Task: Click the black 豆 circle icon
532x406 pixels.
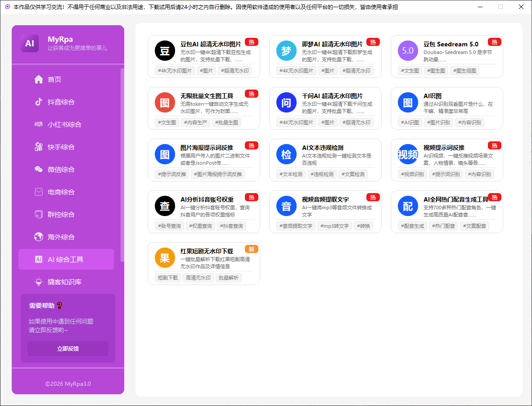Action: (x=165, y=50)
